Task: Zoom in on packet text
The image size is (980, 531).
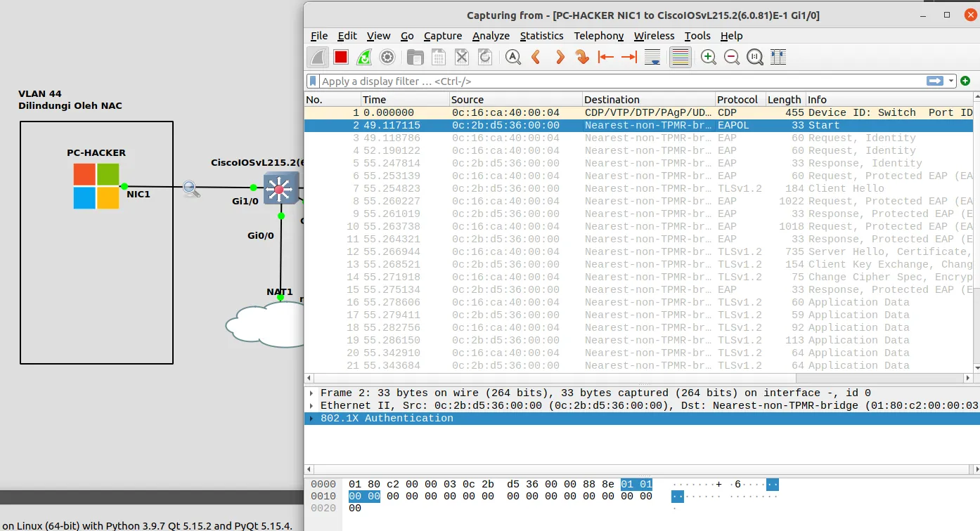Action: click(x=709, y=58)
